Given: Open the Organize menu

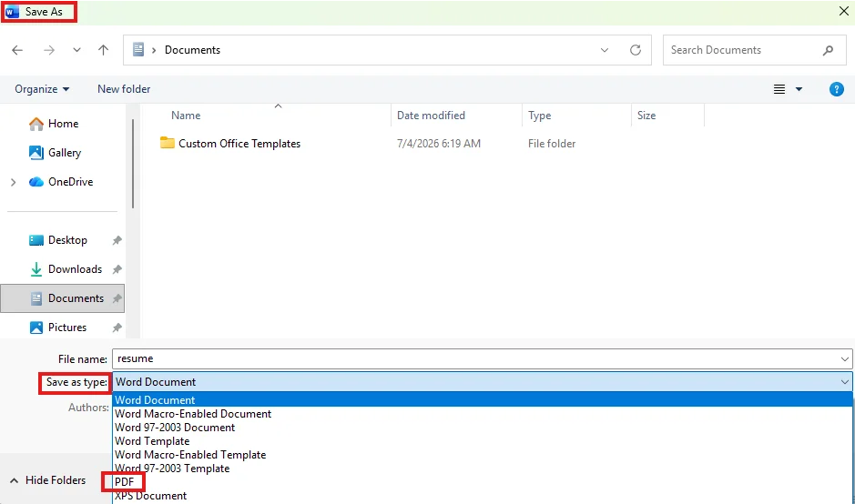Looking at the screenshot, I should coord(42,89).
